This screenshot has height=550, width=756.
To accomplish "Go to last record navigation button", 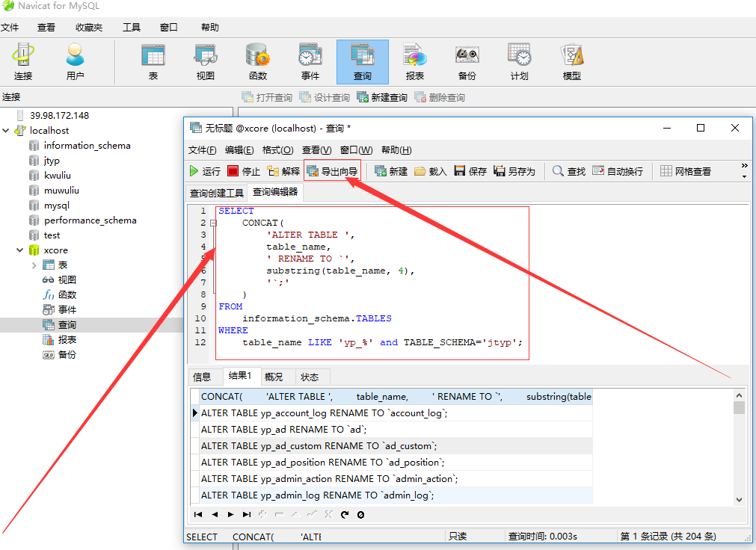I will (x=247, y=514).
